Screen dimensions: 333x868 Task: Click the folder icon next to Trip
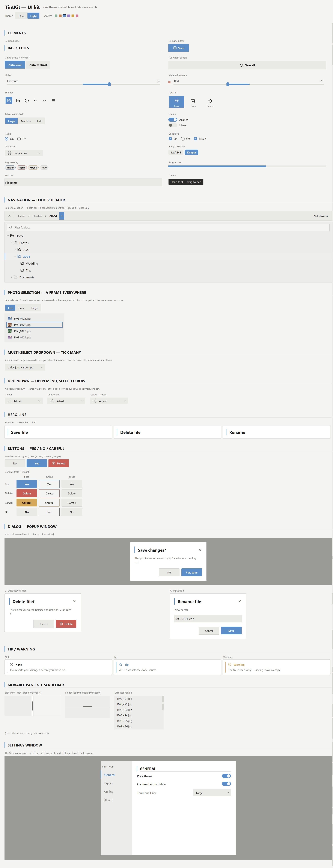[22, 270]
